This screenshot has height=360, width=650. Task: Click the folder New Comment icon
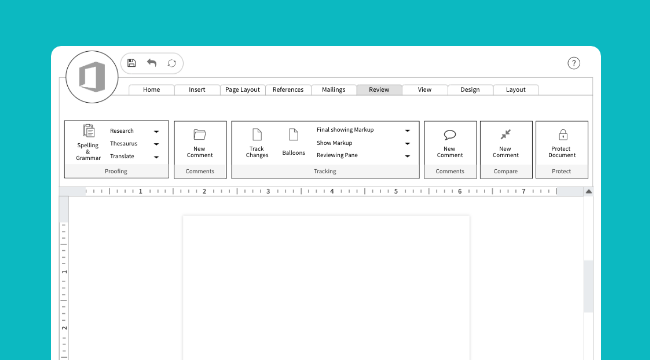click(200, 134)
